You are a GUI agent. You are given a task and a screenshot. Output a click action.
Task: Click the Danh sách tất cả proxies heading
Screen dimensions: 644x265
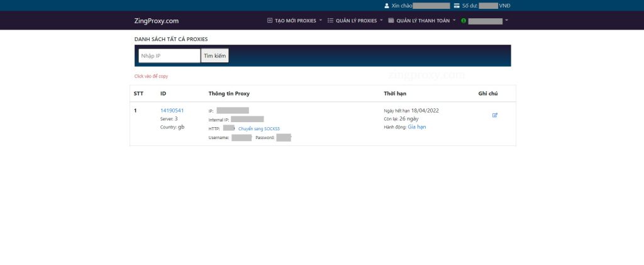pyautogui.click(x=171, y=39)
